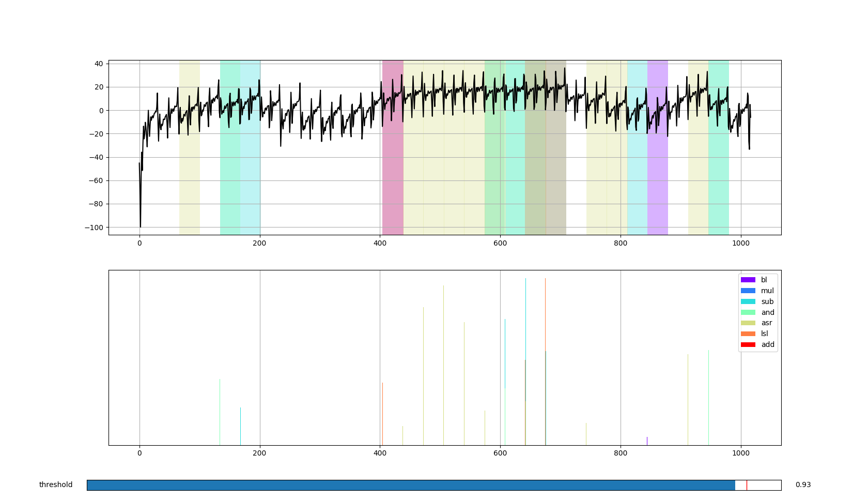Screen dimensions: 868x500
Task: Click the red marker on the threshold slider
Action: pyautogui.click(x=747, y=485)
